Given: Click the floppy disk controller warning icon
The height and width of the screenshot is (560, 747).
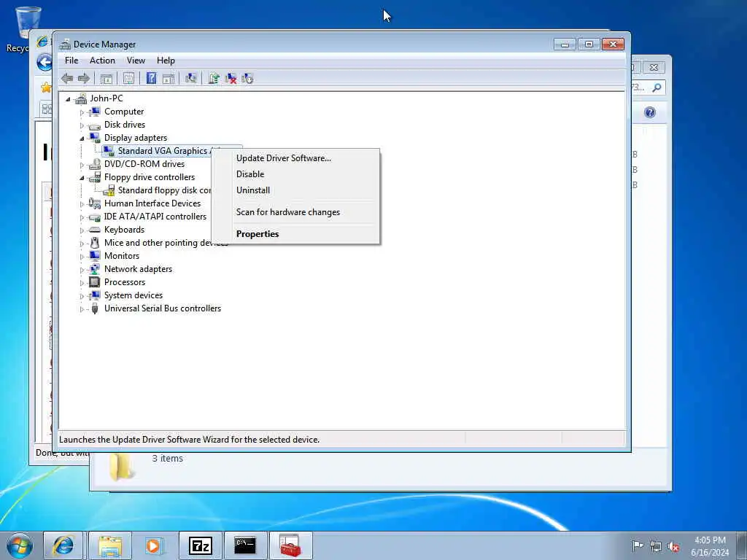Looking at the screenshot, I should click(x=109, y=190).
